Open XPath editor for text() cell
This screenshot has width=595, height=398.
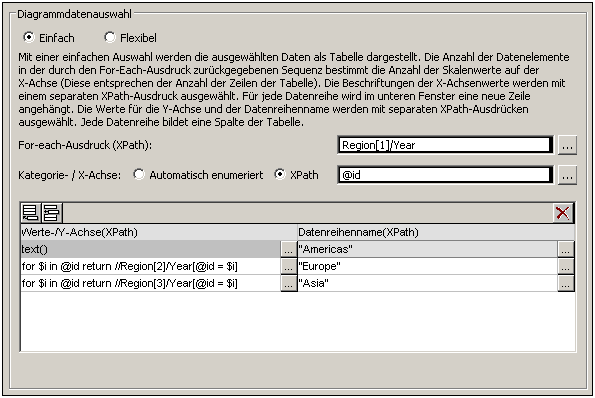pos(288,249)
